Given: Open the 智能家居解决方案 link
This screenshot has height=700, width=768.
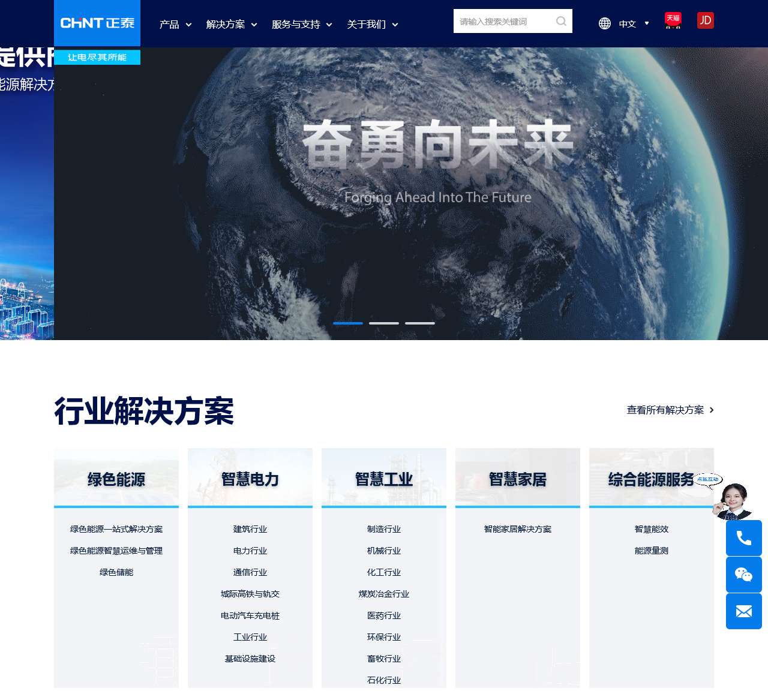Looking at the screenshot, I should [518, 529].
